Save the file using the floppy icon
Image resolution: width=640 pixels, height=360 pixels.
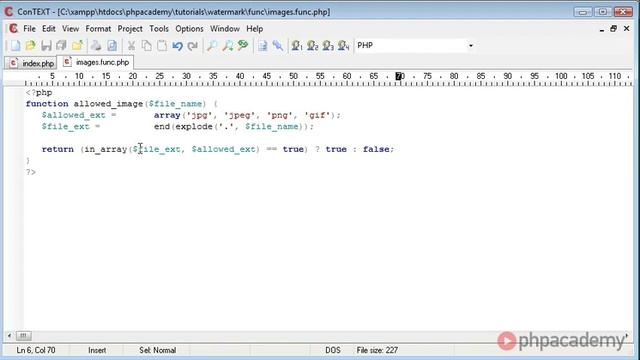(x=46, y=45)
